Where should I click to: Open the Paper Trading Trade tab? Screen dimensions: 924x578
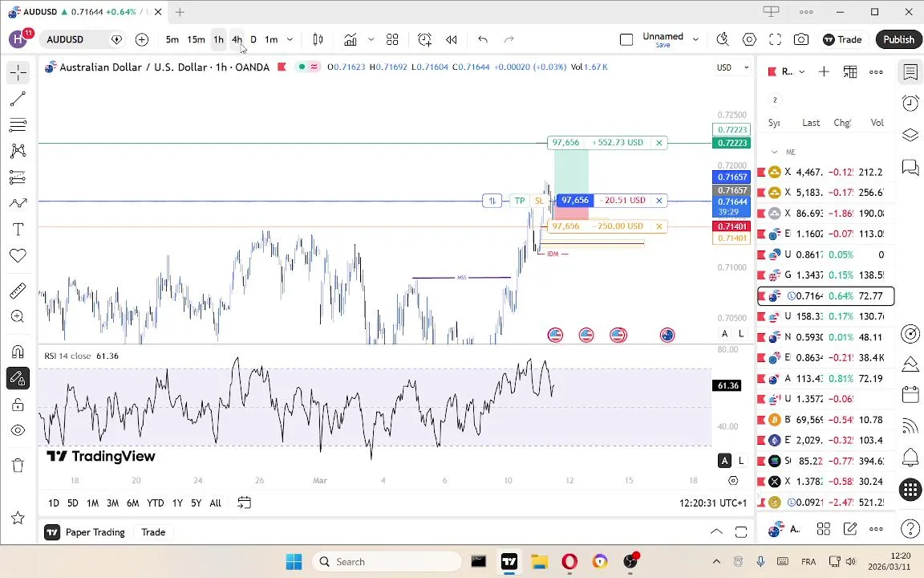tap(153, 532)
